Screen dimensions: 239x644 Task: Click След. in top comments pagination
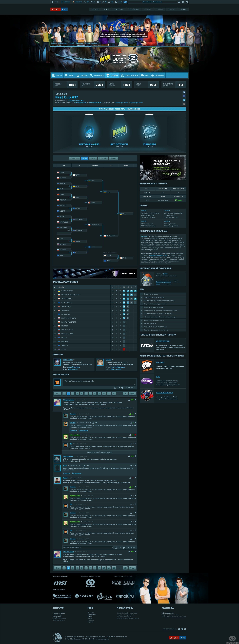[132, 393]
